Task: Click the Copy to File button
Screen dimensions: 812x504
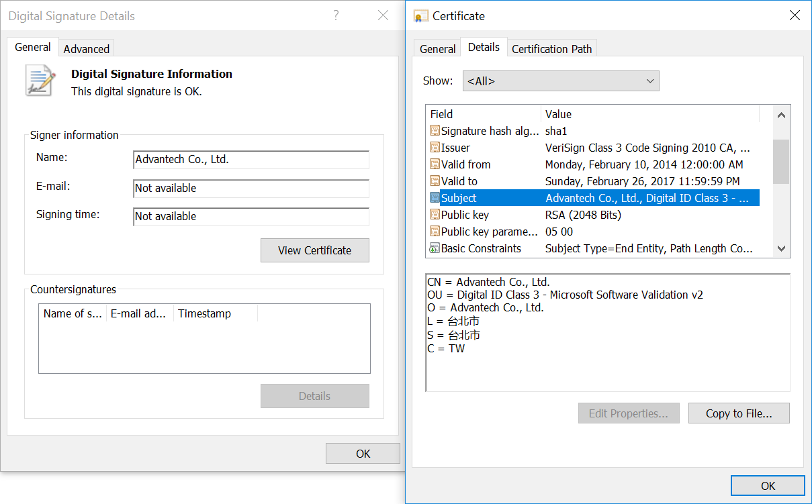Action: click(739, 413)
